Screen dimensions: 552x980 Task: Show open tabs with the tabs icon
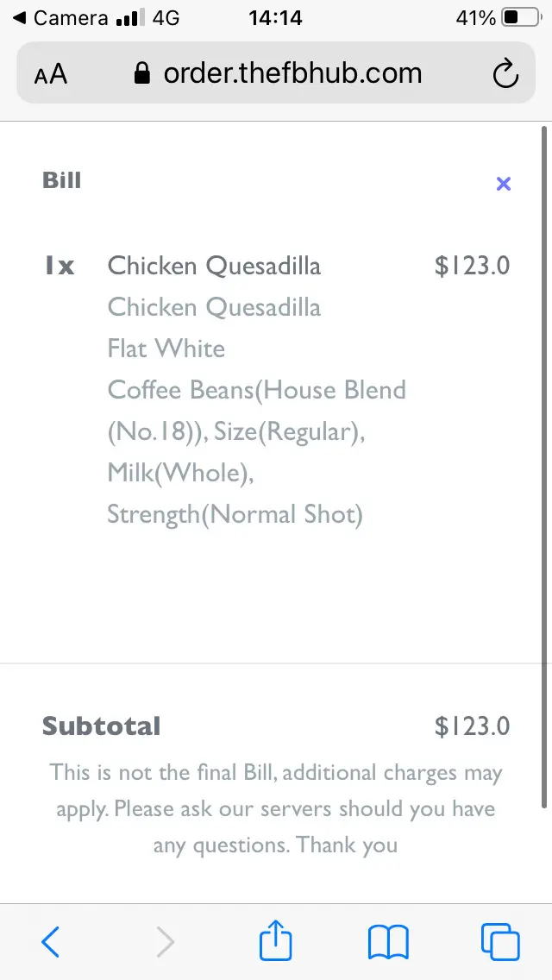[x=500, y=941]
